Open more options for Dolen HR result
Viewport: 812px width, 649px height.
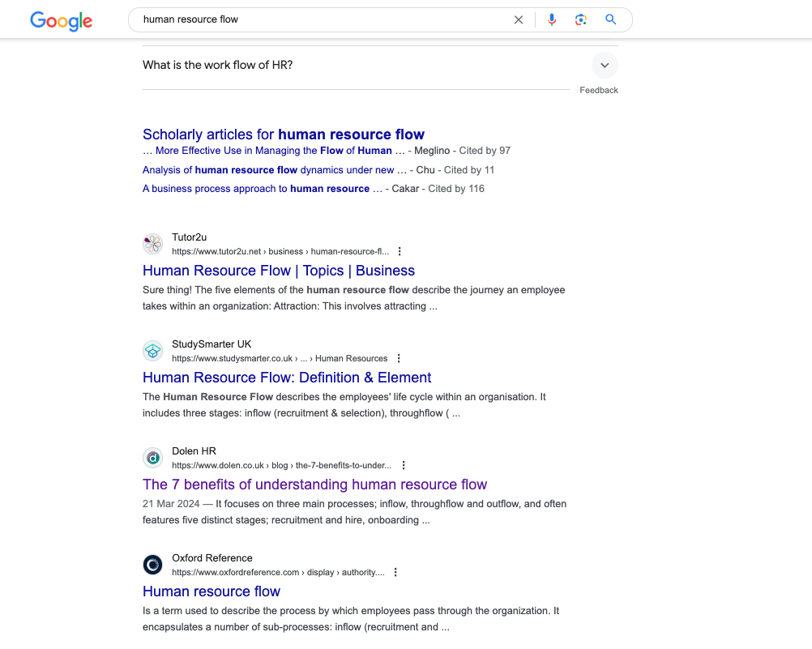point(404,466)
